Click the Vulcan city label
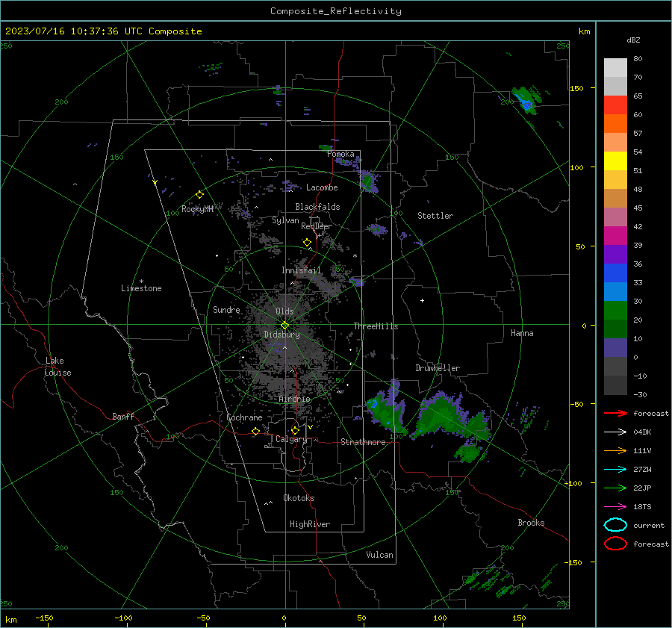 380,555
